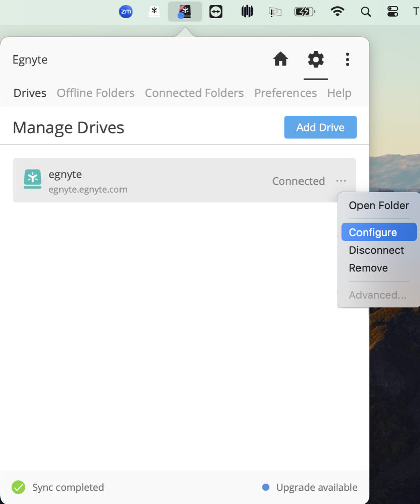Open the Wi-Fi menu from the menu bar
This screenshot has width=420, height=504.
coord(337,11)
